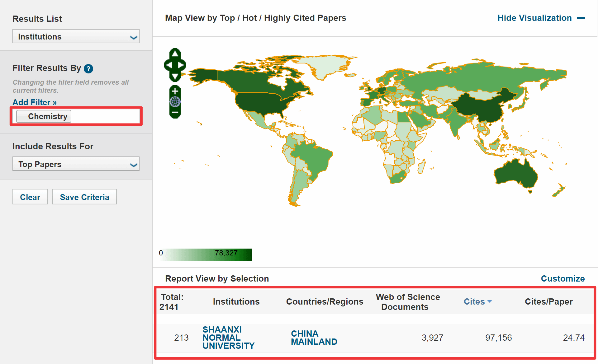Click the Save Criteria button
This screenshot has width=598, height=364.
click(x=84, y=197)
